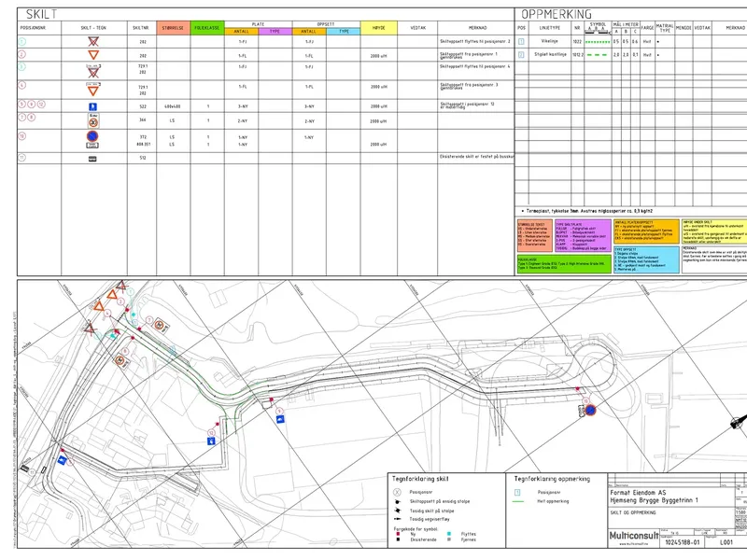
Task: Click the small black sign icon for skiltnr 512
Action: pos(92,159)
